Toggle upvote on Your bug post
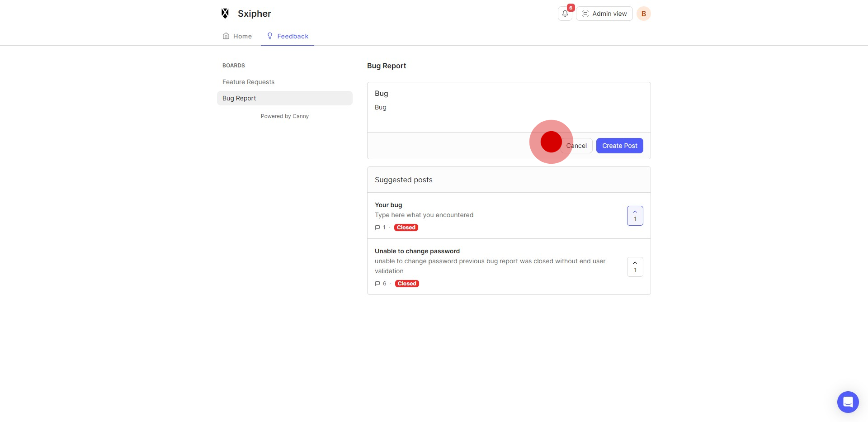Screen dimensions: 868x422 635,216
